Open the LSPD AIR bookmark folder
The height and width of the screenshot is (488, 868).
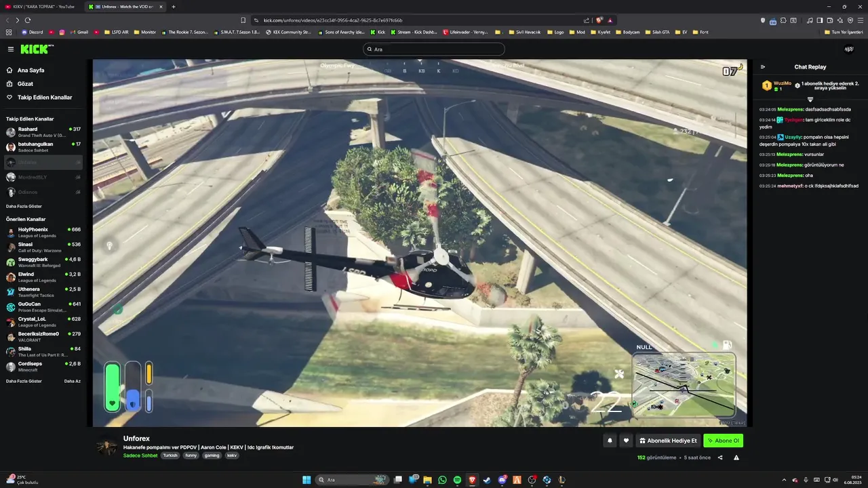(116, 32)
